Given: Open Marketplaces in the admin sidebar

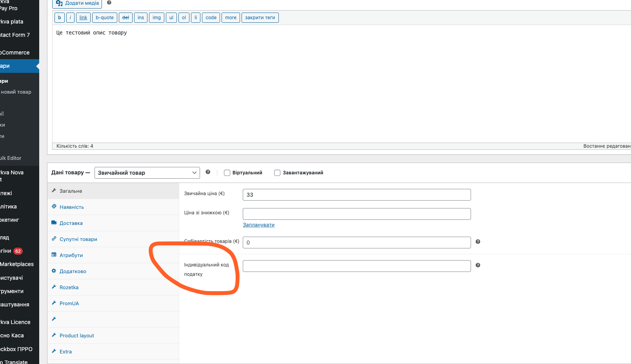Looking at the screenshot, I should coord(17,264).
